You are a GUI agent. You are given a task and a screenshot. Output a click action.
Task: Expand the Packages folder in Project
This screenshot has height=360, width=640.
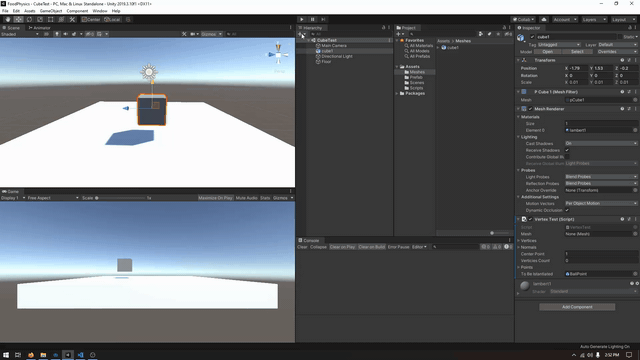coord(397,93)
